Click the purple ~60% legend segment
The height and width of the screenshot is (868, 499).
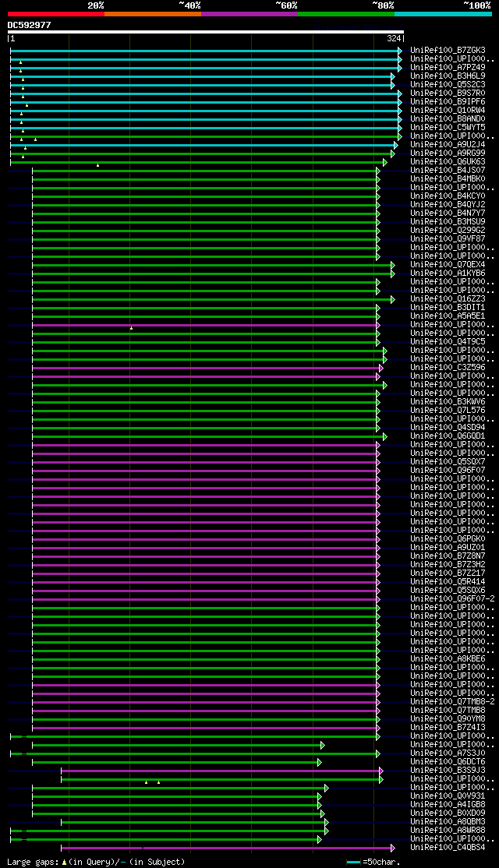pos(249,14)
